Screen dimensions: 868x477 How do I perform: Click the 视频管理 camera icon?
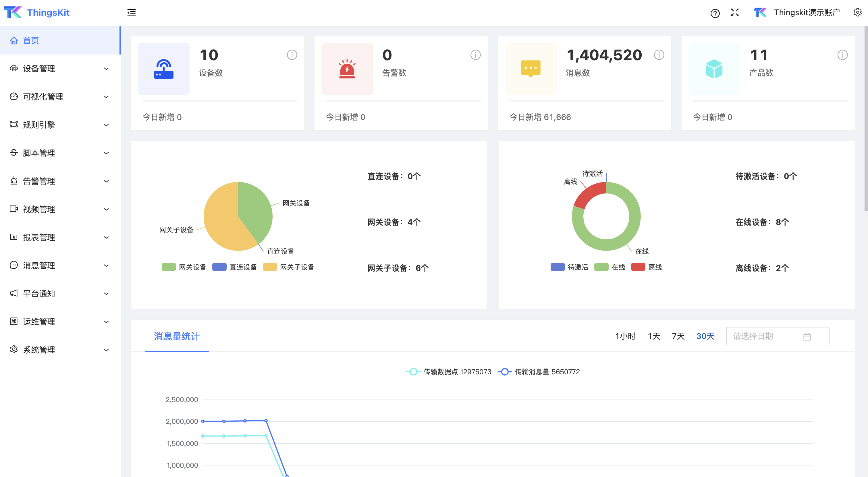click(13, 209)
